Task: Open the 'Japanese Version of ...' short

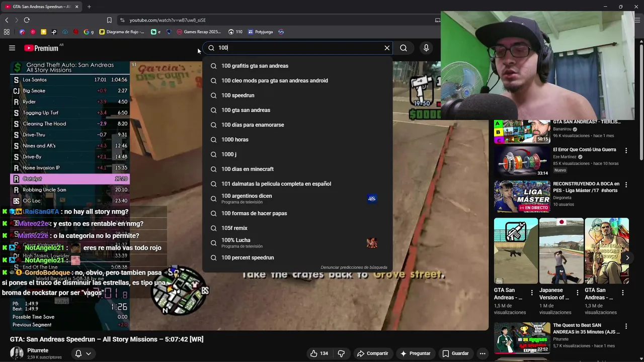Action: coord(561,251)
